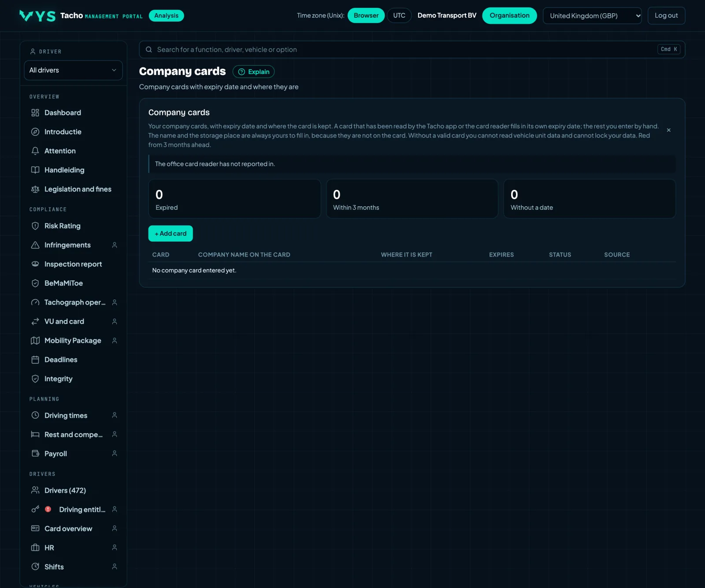This screenshot has height=588, width=705.
Task: Open the Handleiding book icon
Action: point(35,170)
